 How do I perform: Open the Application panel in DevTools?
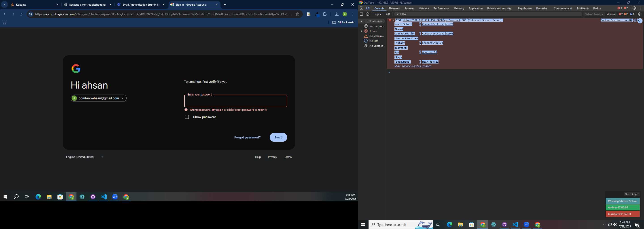point(475,8)
